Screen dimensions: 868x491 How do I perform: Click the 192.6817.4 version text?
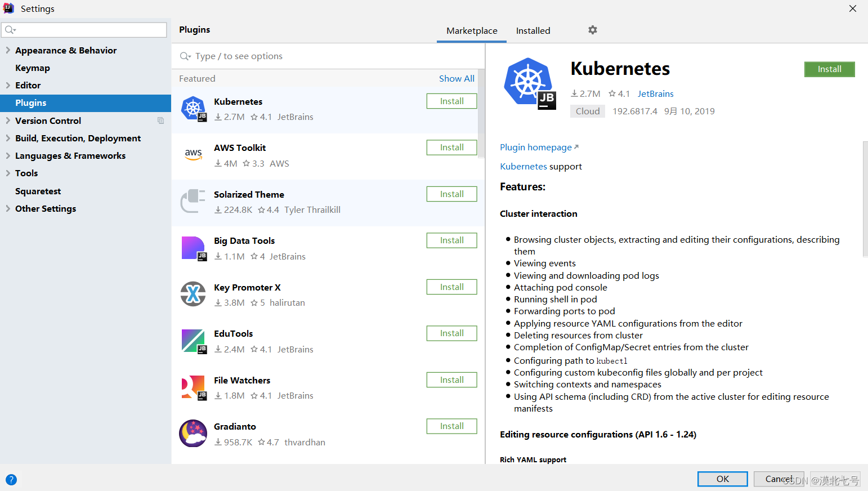coord(635,111)
